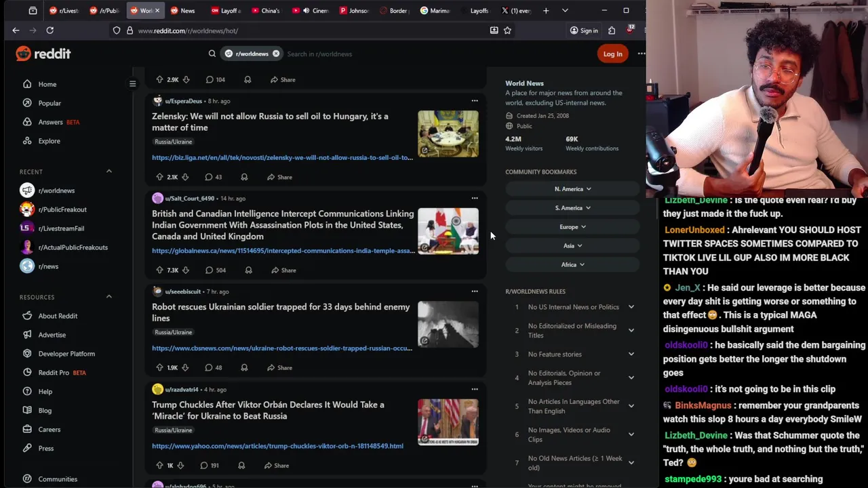Share the British and Canadian Intelligence post
Screen dimensions: 868x488
pos(283,270)
